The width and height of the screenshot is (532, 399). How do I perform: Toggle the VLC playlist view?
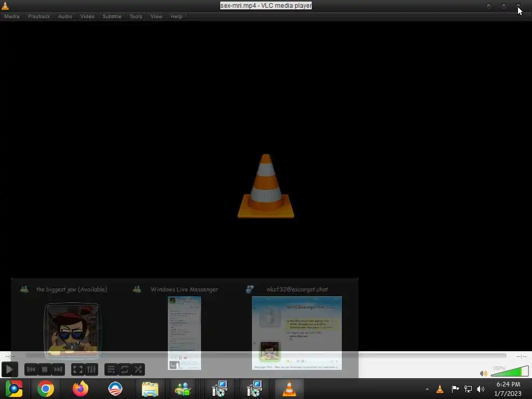(x=111, y=369)
